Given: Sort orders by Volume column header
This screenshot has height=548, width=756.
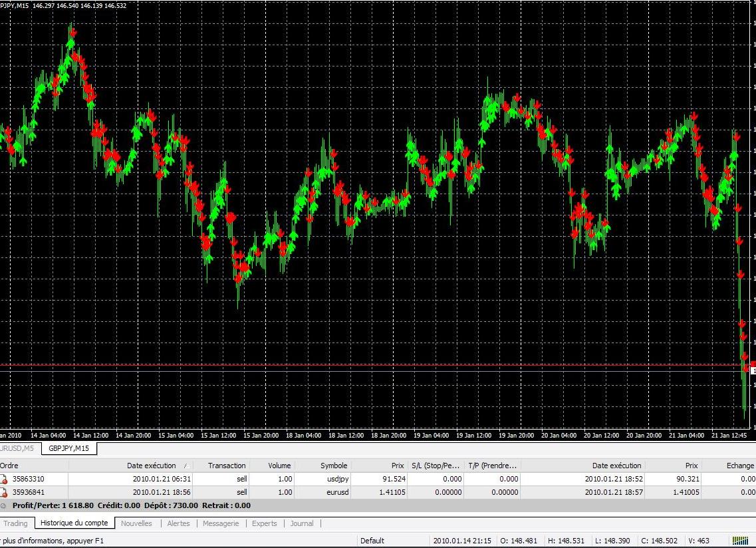Looking at the screenshot, I should coord(279,466).
